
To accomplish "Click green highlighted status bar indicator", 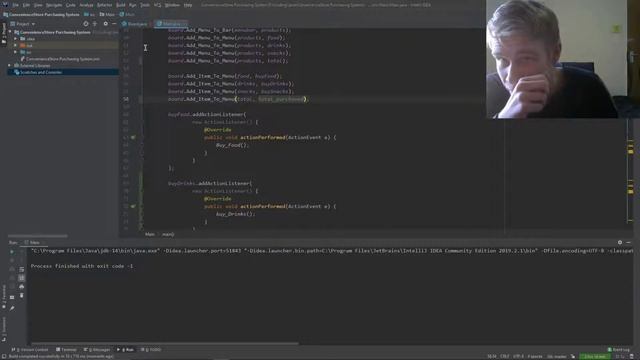I will (x=595, y=356).
